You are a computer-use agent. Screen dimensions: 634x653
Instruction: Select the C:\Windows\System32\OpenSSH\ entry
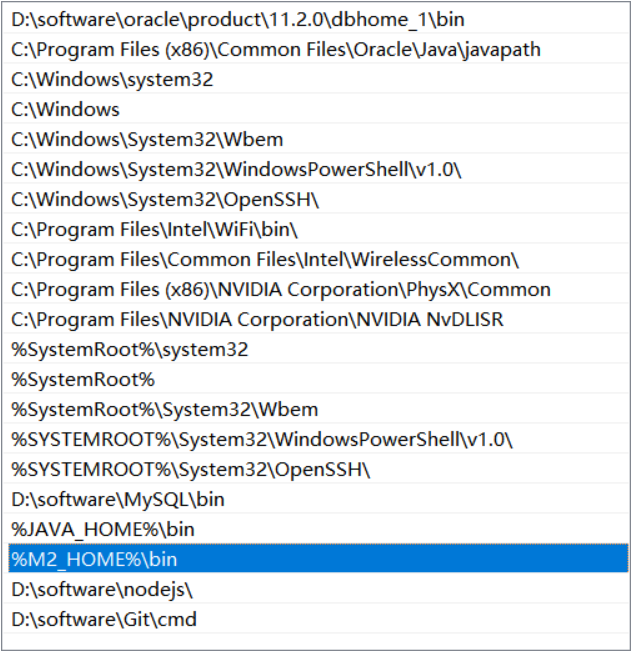(317, 199)
